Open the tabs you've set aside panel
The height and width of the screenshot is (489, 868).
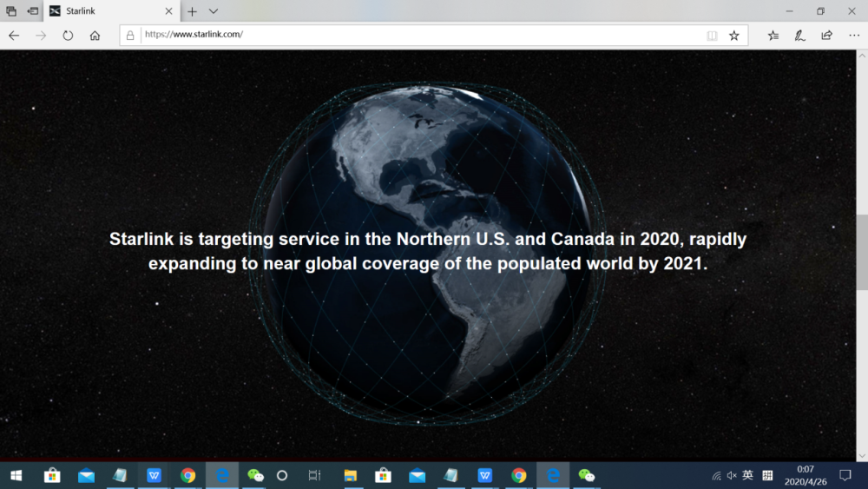[11, 11]
